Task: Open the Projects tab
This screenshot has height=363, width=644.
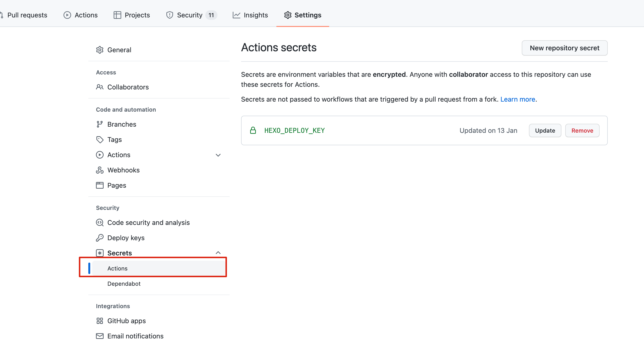Action: tap(132, 15)
